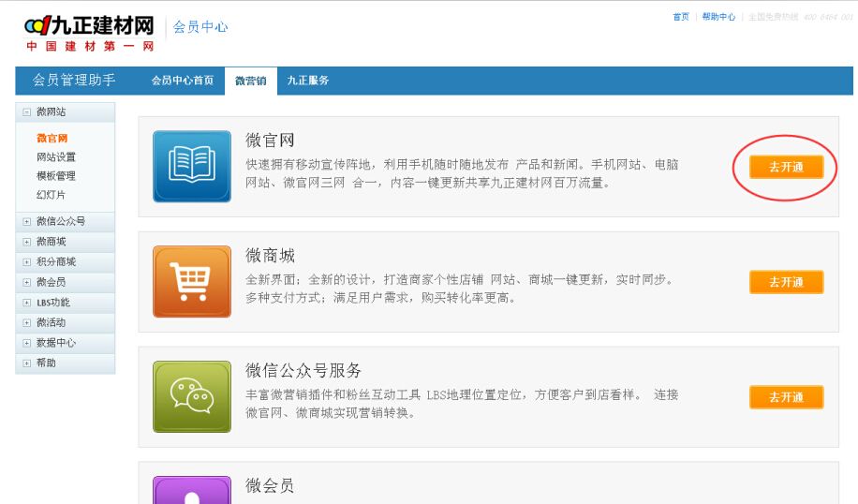Click 去开通 for 微信公众号服务
Viewport: 858px width, 504px height.
coord(786,397)
